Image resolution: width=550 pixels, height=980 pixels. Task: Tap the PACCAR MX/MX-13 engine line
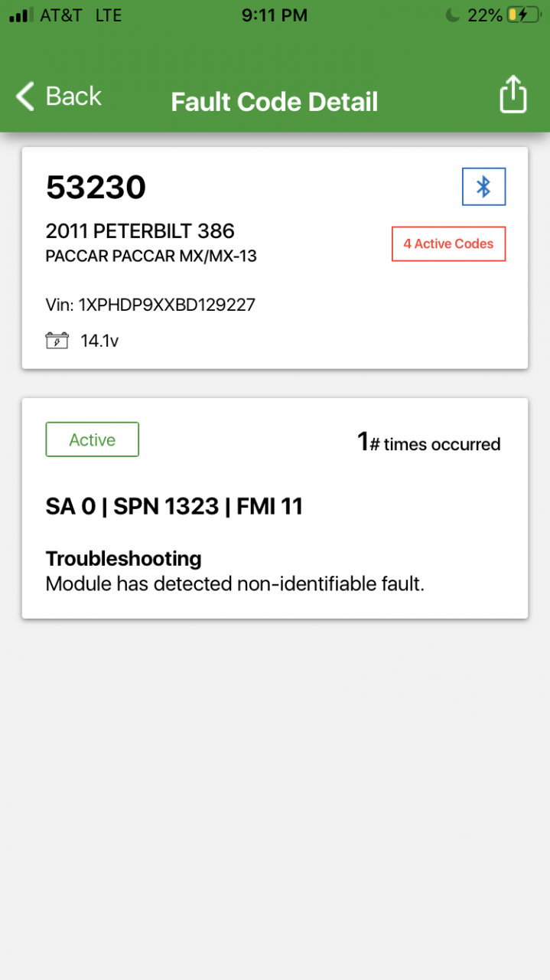click(151, 256)
